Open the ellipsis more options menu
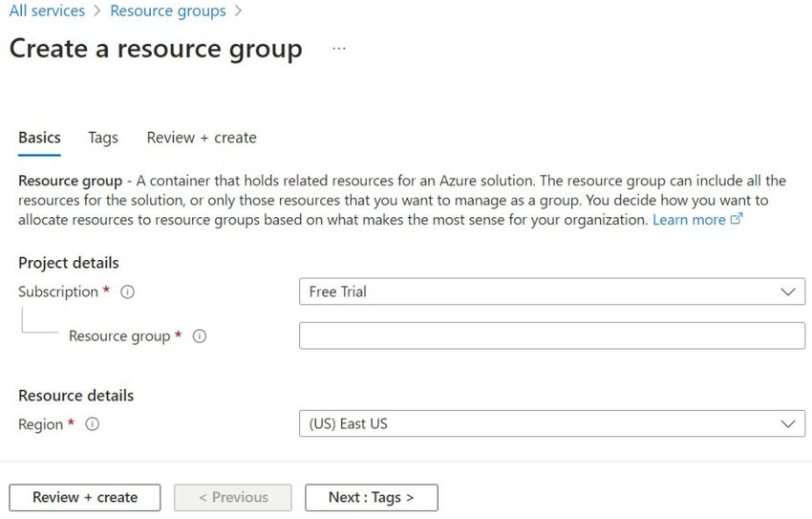The height and width of the screenshot is (519, 812). point(339,49)
